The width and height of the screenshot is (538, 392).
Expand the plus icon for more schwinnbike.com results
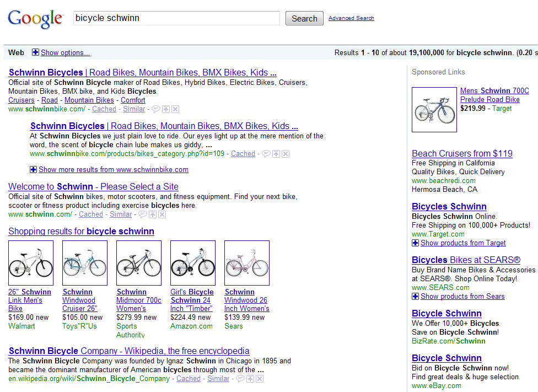tap(33, 170)
